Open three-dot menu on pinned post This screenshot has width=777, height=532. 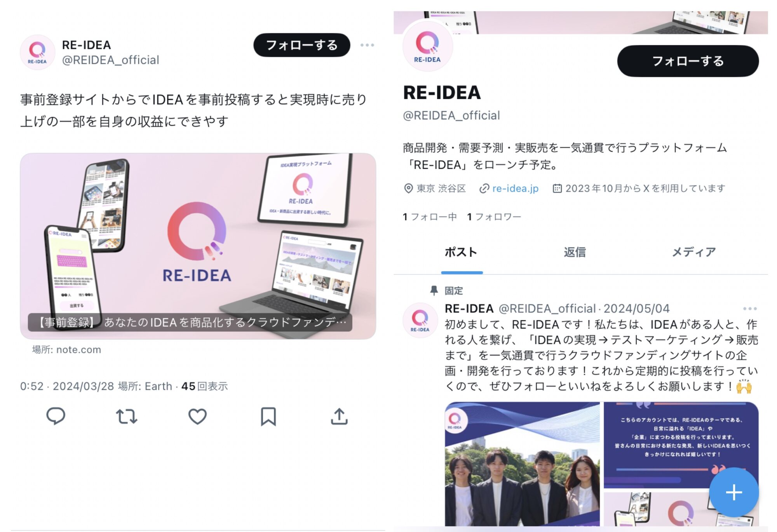point(750,309)
